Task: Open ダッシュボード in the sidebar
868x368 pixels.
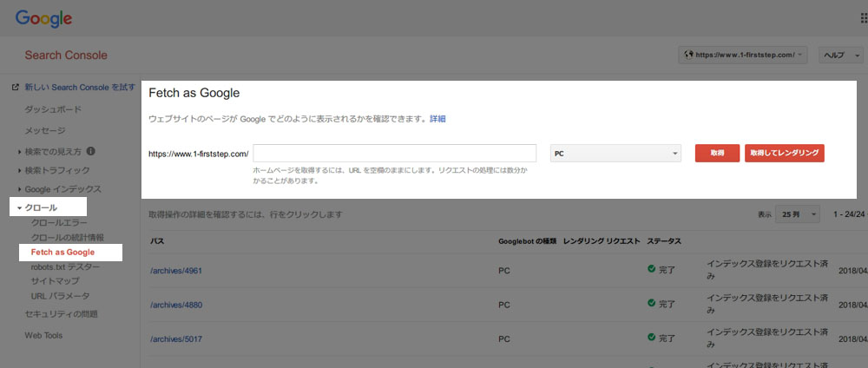Action: (53, 109)
